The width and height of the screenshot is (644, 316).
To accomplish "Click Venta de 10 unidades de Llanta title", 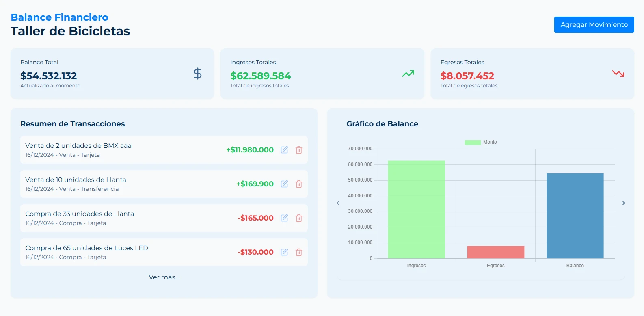I will click(x=76, y=180).
